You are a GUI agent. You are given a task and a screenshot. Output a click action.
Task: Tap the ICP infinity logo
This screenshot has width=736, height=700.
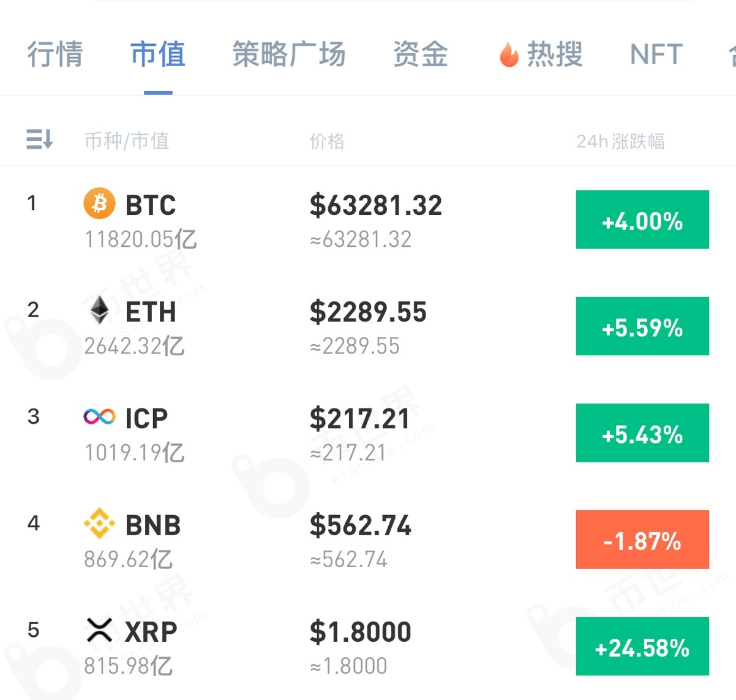click(x=99, y=417)
